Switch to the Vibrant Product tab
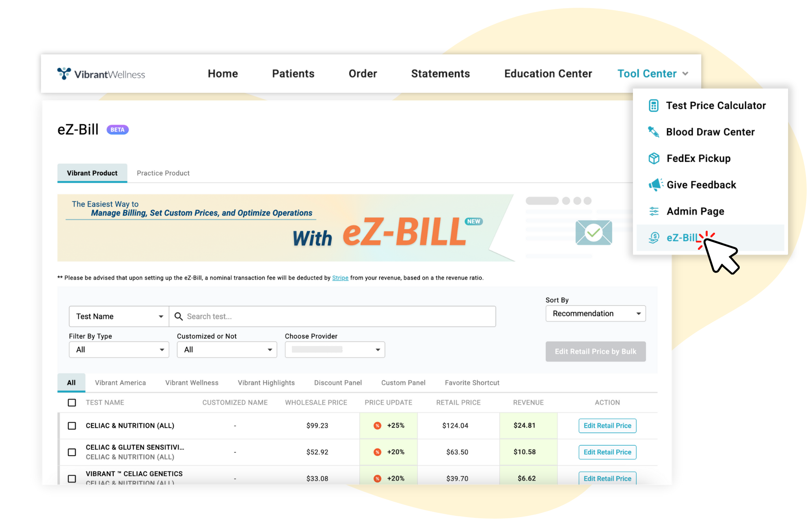This screenshot has width=812, height=528. 92,173
